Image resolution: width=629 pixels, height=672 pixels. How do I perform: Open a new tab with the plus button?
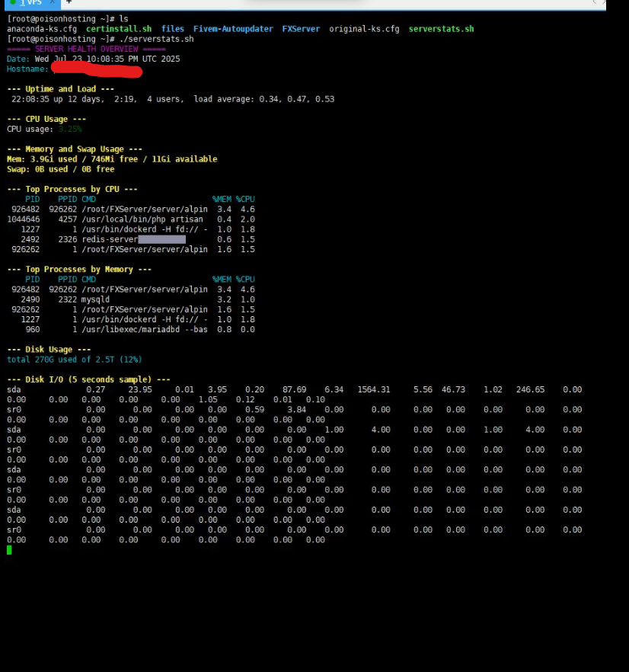(x=69, y=2)
